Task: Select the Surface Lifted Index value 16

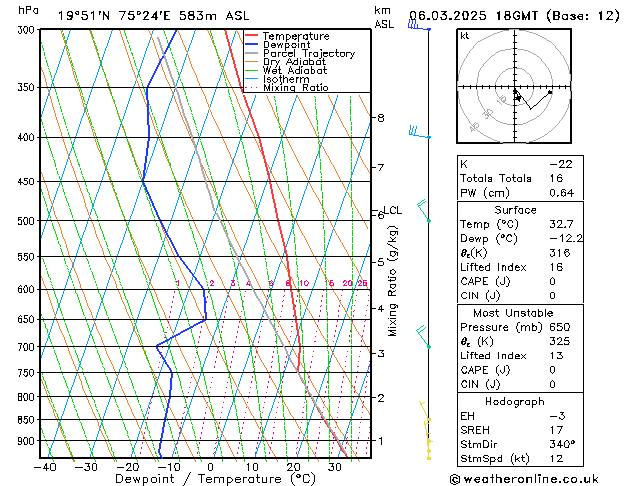Action: 556,267
